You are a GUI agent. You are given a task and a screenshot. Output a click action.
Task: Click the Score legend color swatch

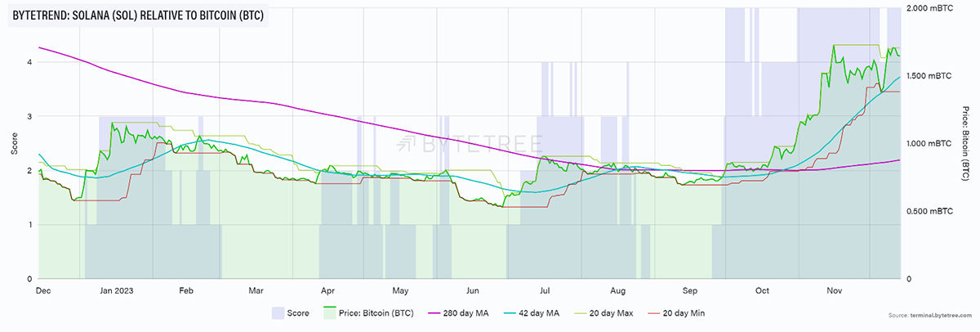coord(277,312)
